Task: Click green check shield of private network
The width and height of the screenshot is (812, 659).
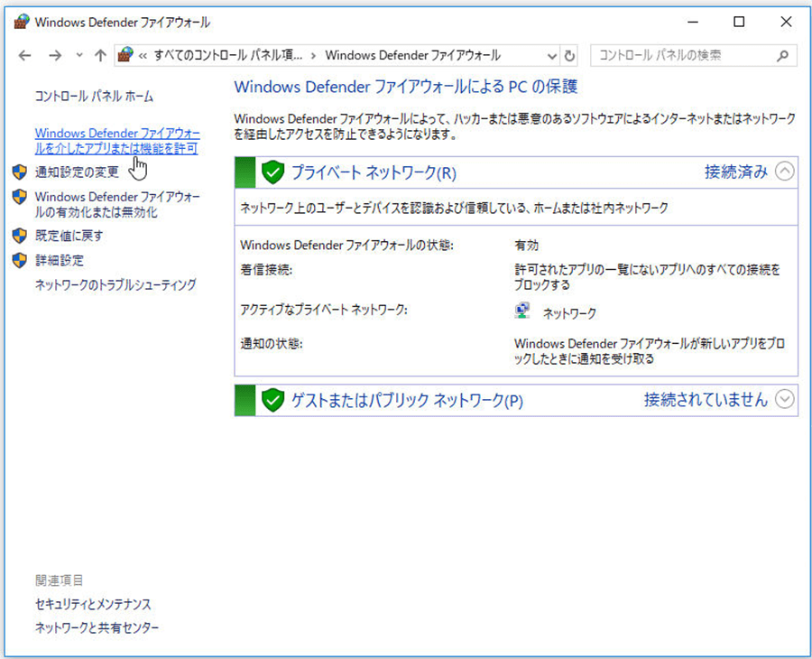Action: tap(272, 172)
